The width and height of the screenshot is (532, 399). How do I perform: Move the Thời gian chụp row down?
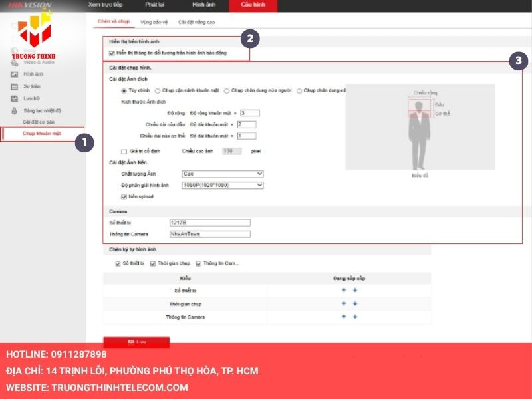(x=355, y=303)
